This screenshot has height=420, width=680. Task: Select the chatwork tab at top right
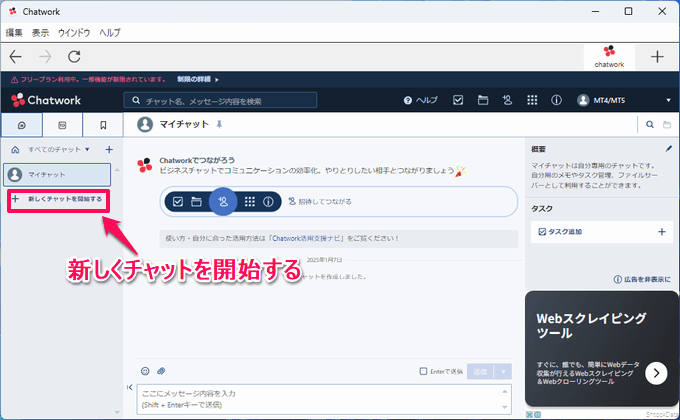click(609, 57)
